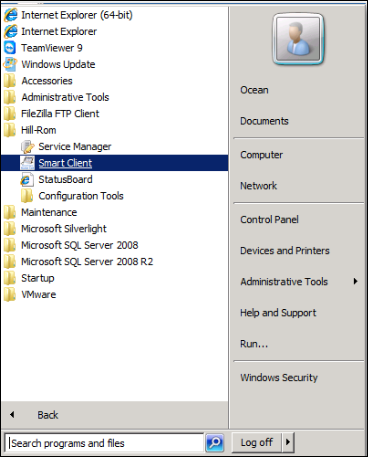Click the Startup folder icon
The height and width of the screenshot is (457, 368).
tap(10, 278)
